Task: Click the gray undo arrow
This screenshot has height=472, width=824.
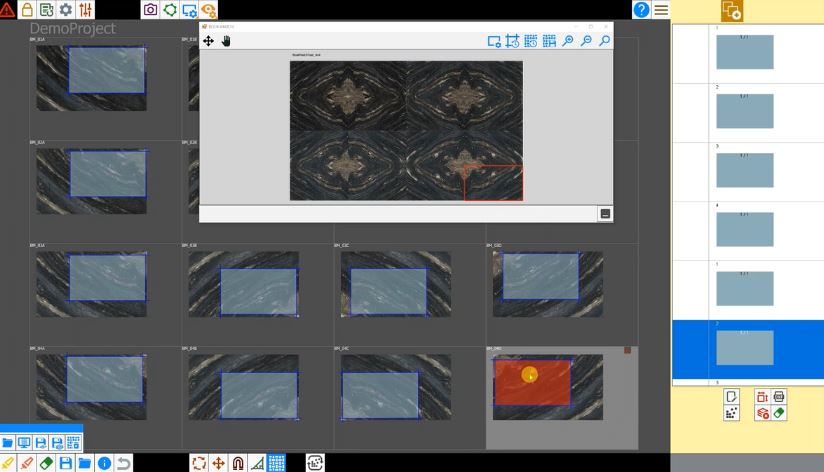Action: [123, 463]
